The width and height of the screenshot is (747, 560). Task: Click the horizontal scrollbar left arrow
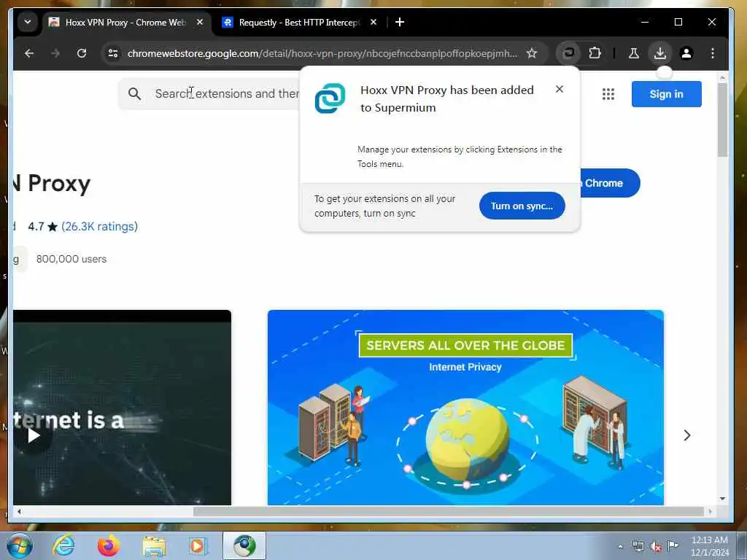tap(19, 511)
